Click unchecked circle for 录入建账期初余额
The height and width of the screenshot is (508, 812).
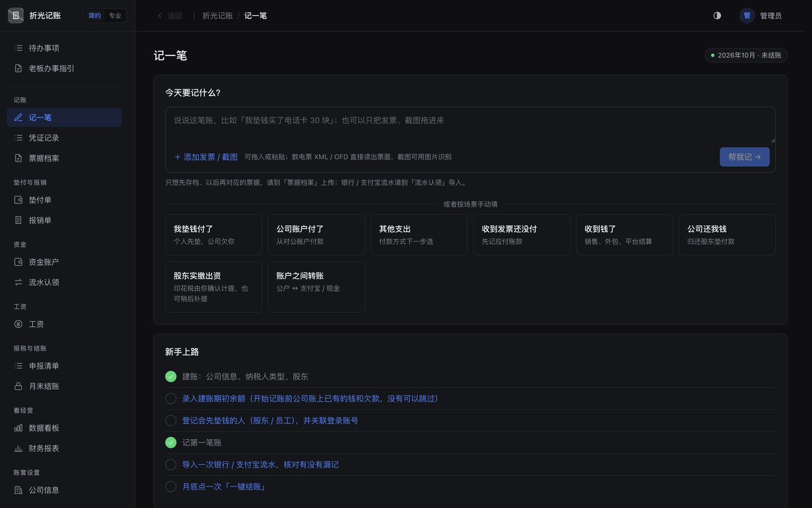171,398
